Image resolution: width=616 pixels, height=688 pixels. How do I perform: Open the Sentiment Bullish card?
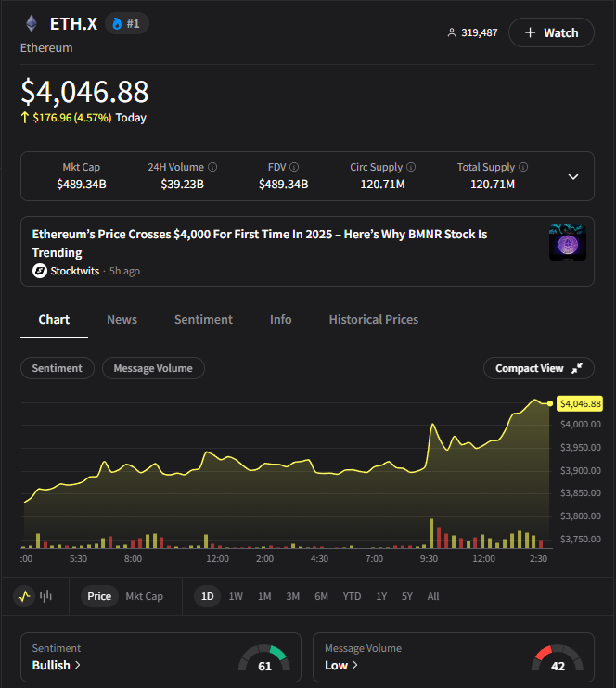click(160, 657)
